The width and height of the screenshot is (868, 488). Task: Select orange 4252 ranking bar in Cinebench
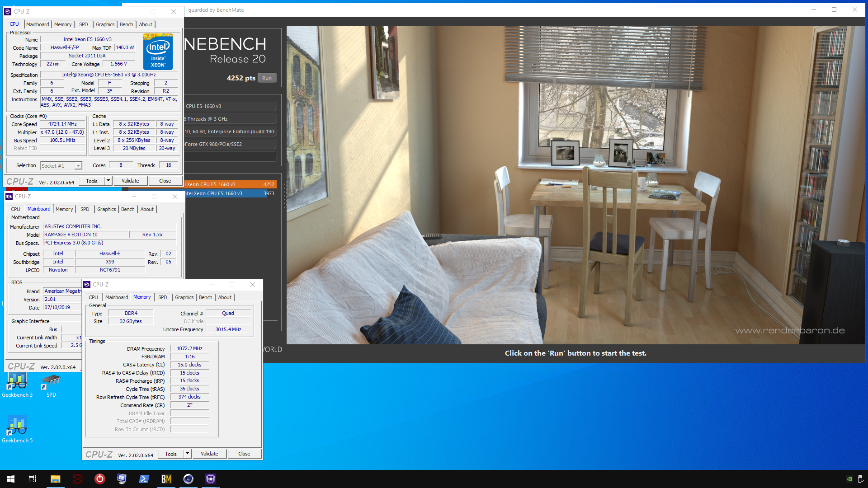230,184
